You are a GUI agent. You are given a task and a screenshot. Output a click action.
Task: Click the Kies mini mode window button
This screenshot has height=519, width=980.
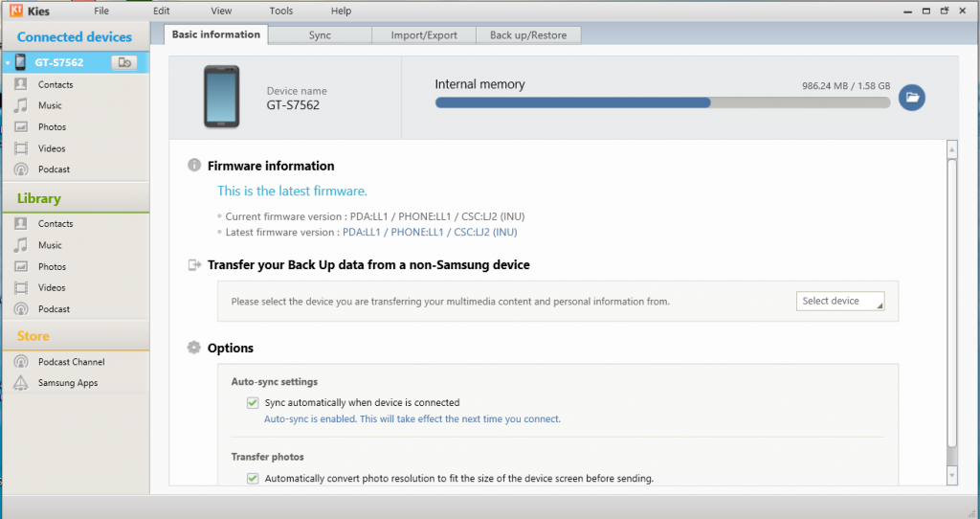coord(945,11)
